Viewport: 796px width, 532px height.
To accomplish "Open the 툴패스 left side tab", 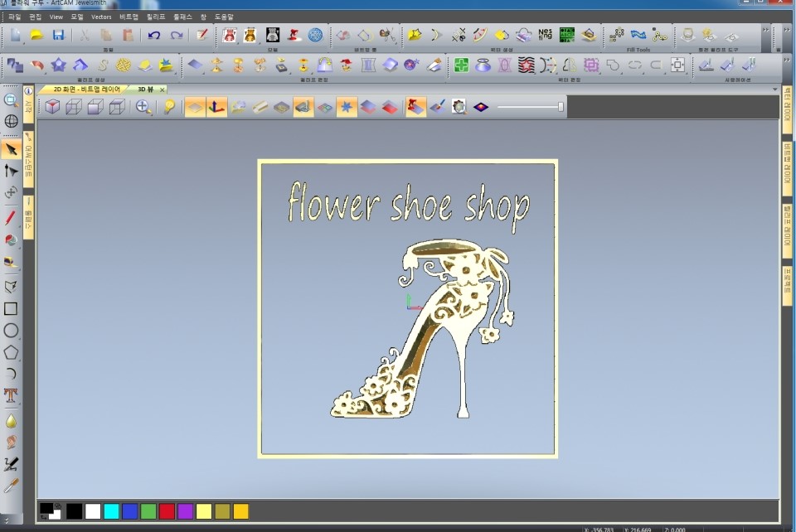I will [28, 217].
